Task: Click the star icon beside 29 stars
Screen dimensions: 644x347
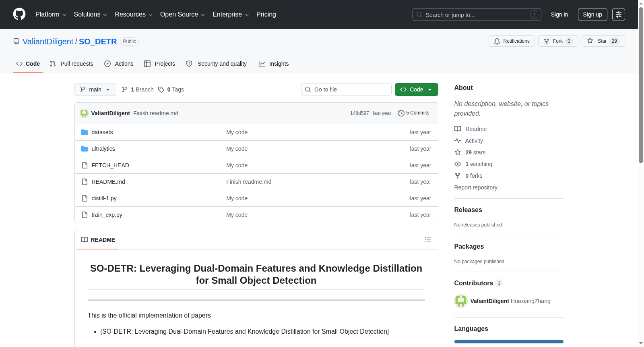Action: point(458,152)
